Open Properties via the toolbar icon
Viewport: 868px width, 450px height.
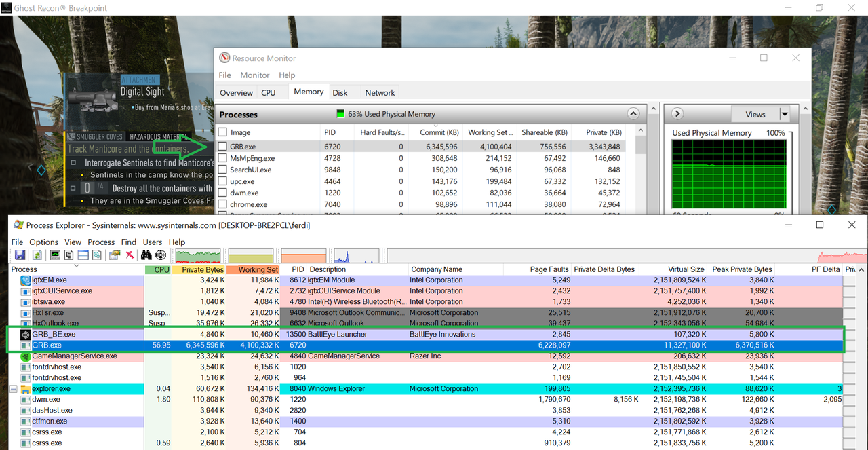coord(115,255)
